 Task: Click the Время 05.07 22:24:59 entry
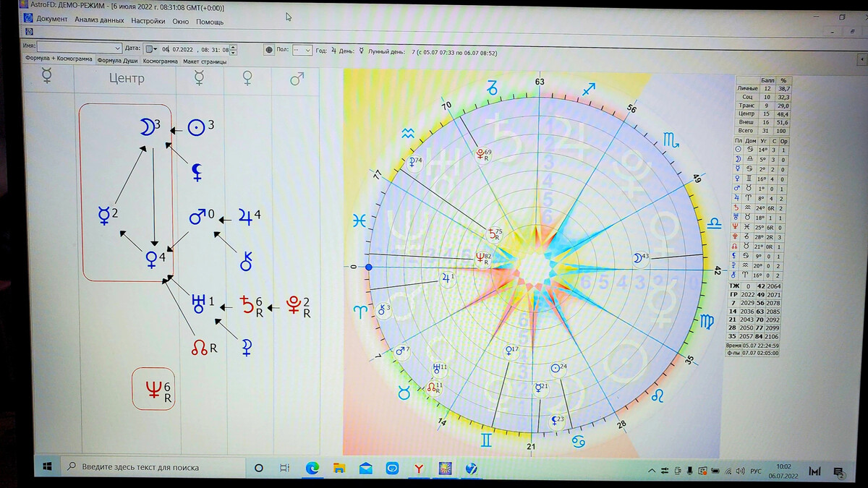click(754, 346)
